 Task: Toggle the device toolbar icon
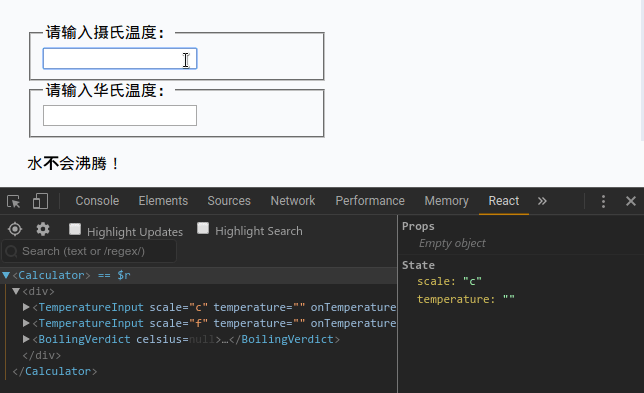point(40,201)
